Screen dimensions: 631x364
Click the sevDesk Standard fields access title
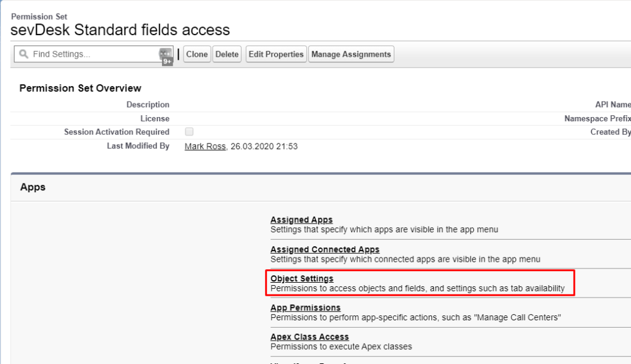(120, 30)
